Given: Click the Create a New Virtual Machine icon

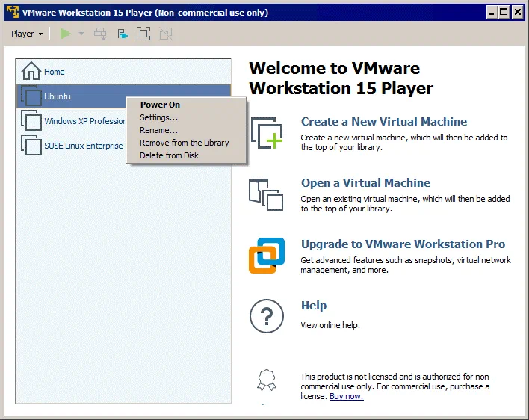Looking at the screenshot, I should tap(266, 133).
